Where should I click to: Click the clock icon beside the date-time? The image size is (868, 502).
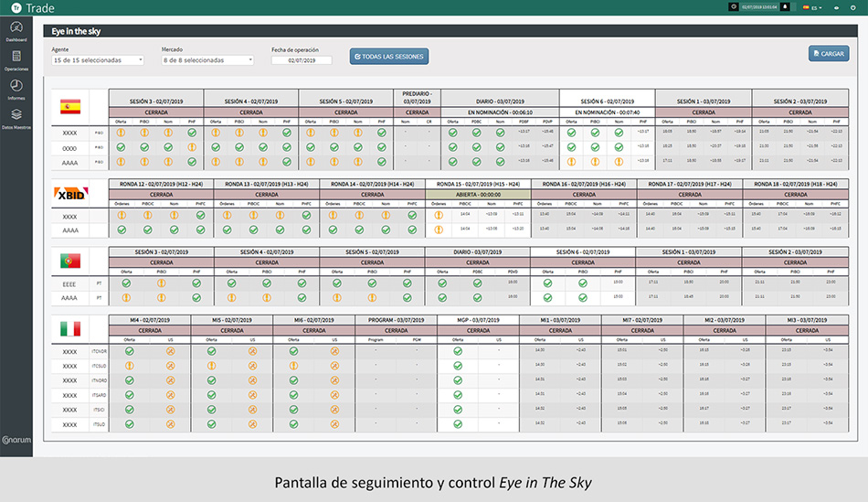tap(734, 7)
